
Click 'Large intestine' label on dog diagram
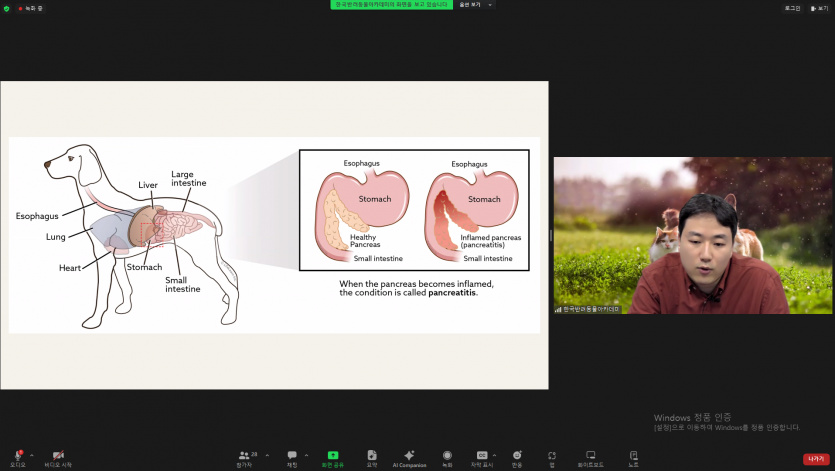(x=189, y=178)
